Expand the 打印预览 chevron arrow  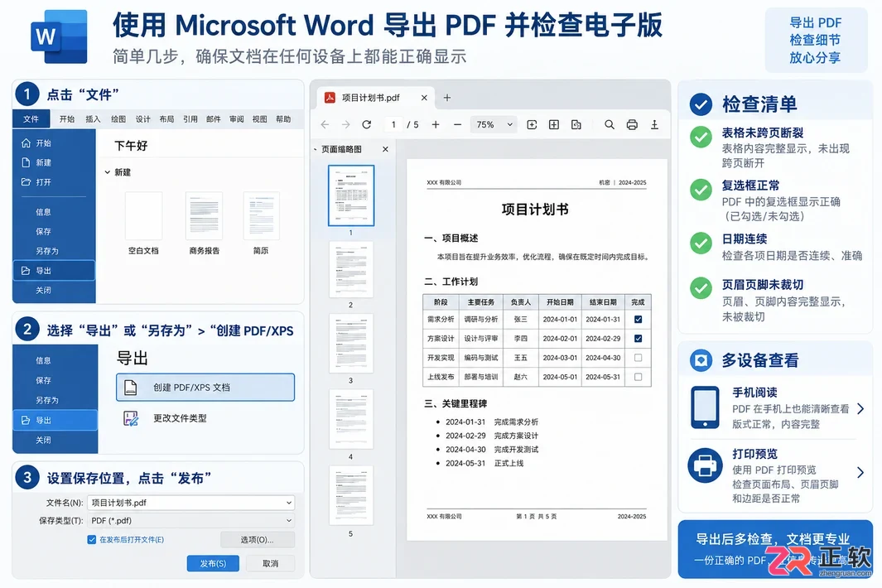point(860,472)
